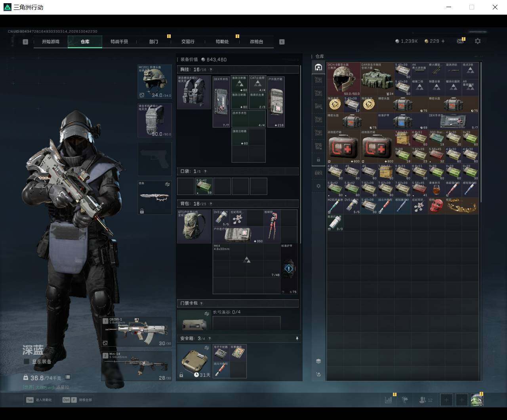507x420 pixels.
Task: Click the stacked layers icon below the warehouse sidebar
Action: 318,361
